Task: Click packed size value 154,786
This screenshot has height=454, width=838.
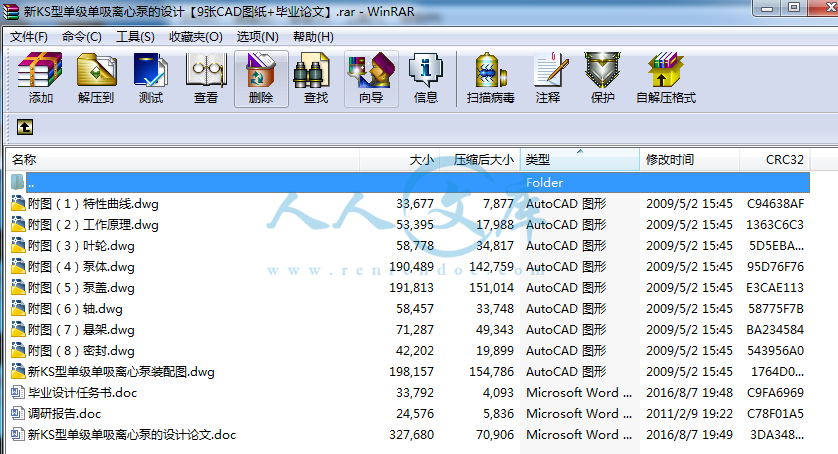Action: click(492, 372)
